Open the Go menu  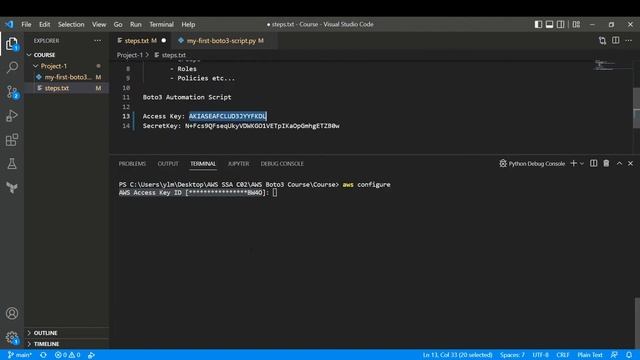point(118,24)
